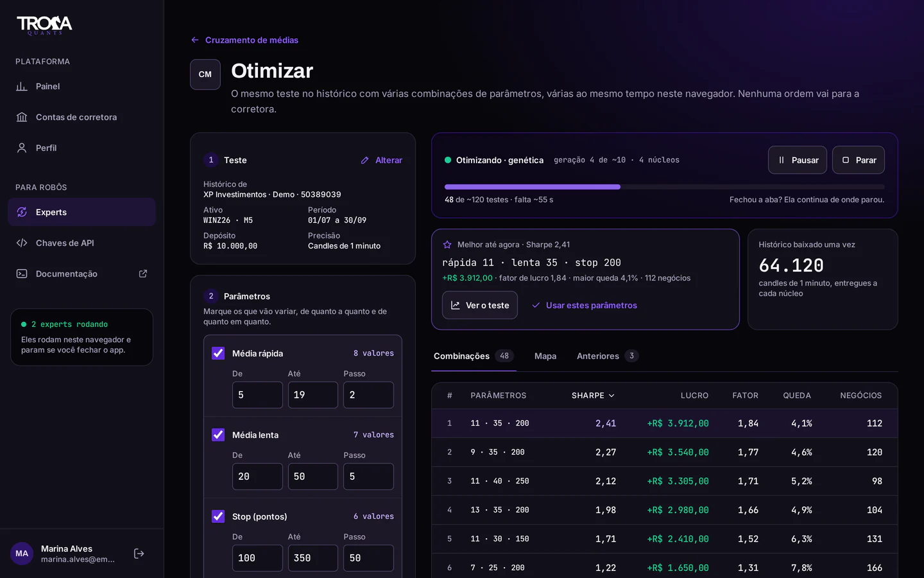Click the MA user avatar
The image size is (924, 578).
[22, 554]
